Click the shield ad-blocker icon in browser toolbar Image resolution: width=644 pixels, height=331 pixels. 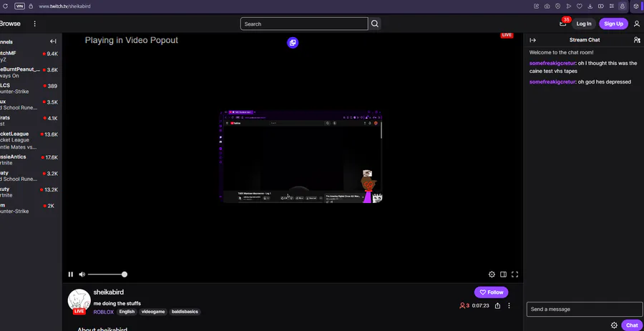coord(557,6)
